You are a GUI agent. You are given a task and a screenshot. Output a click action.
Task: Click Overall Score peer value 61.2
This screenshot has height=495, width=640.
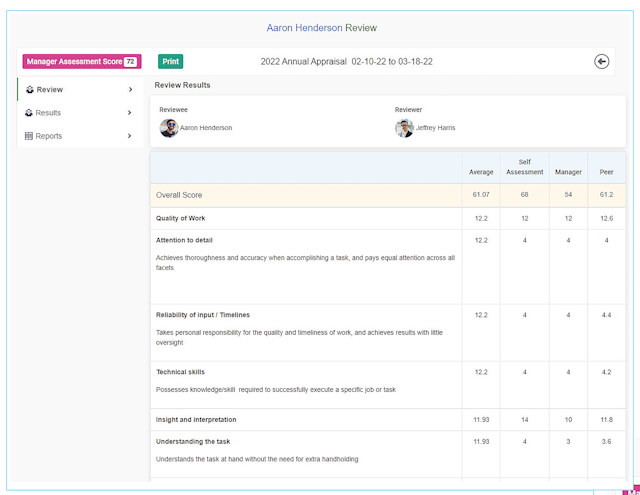coord(607,195)
